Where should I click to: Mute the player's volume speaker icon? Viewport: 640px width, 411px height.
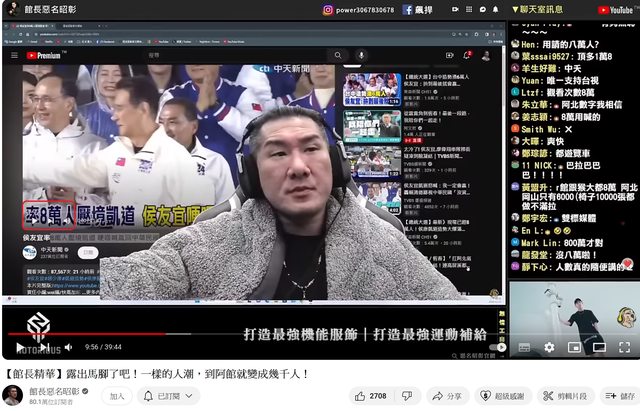click(x=69, y=347)
